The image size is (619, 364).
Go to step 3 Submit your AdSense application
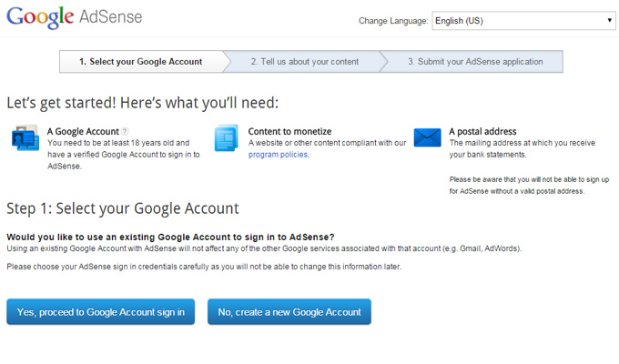point(475,62)
